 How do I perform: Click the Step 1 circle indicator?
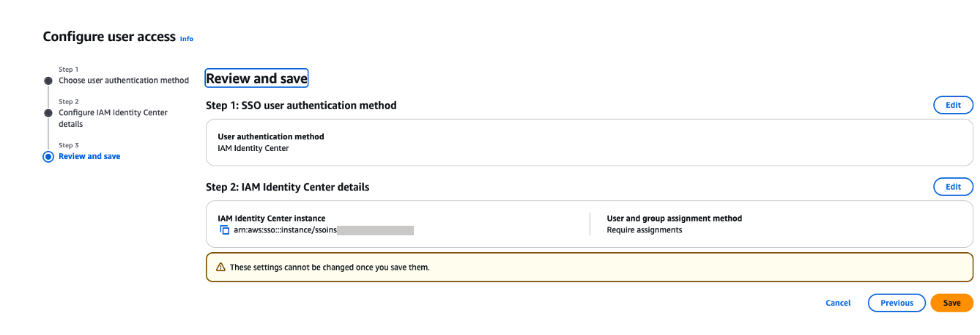[48, 81]
